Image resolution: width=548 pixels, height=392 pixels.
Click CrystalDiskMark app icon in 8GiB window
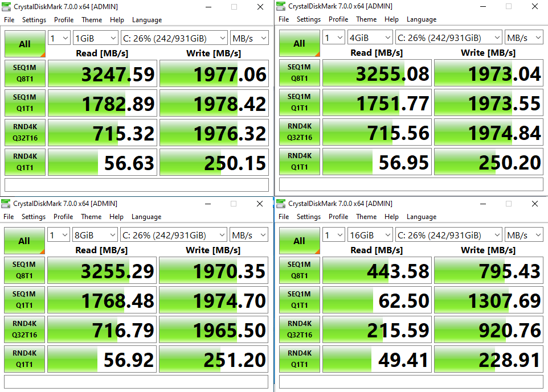pyautogui.click(x=6, y=204)
